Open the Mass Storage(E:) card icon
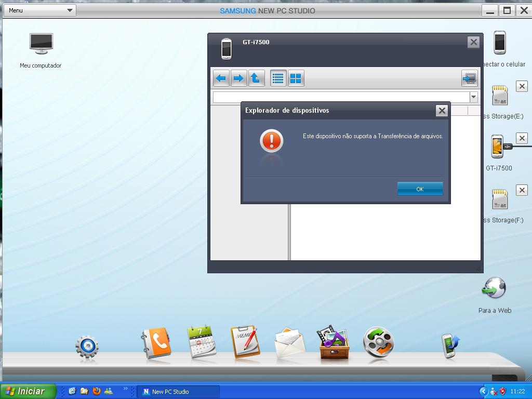The width and height of the screenshot is (532, 399). 500,96
